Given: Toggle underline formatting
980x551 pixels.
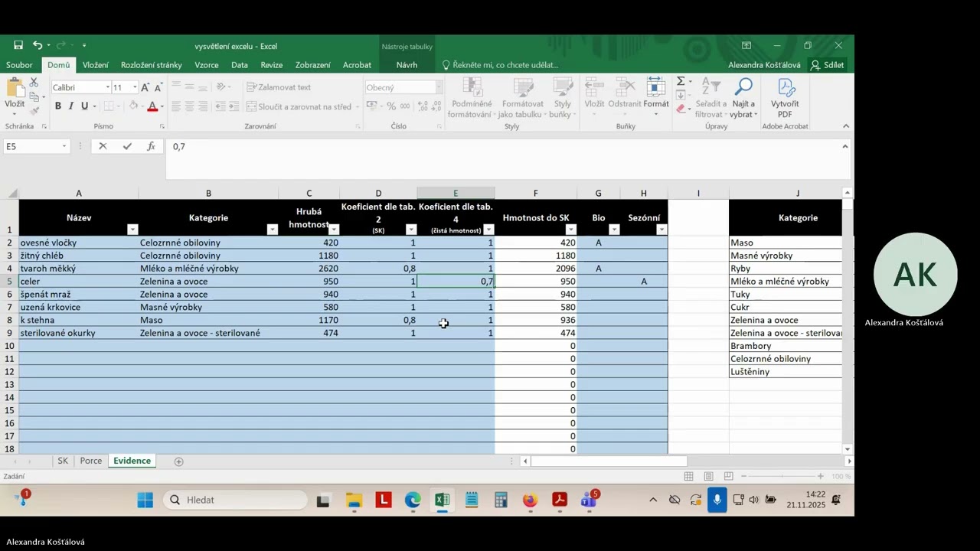Looking at the screenshot, I should click(x=84, y=106).
